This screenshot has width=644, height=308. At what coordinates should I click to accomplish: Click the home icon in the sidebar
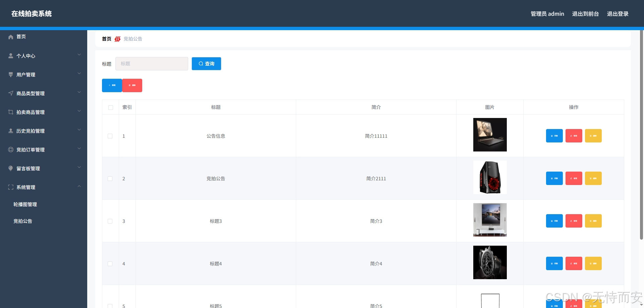(x=11, y=37)
